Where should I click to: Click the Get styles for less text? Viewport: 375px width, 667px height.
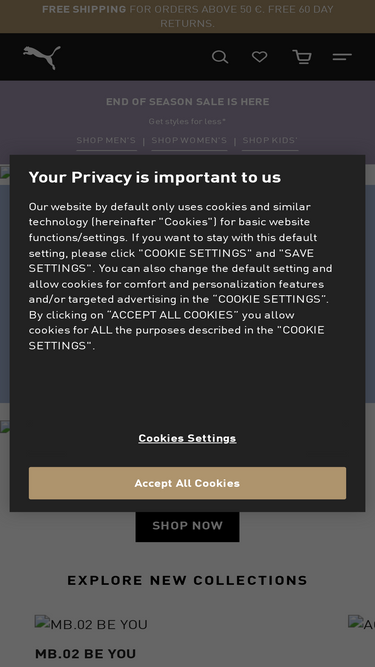187,122
